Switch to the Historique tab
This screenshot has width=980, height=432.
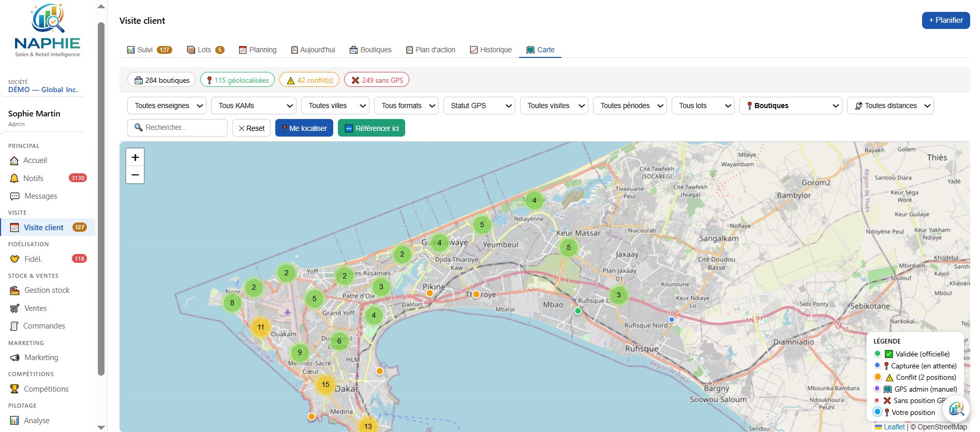[491, 50]
